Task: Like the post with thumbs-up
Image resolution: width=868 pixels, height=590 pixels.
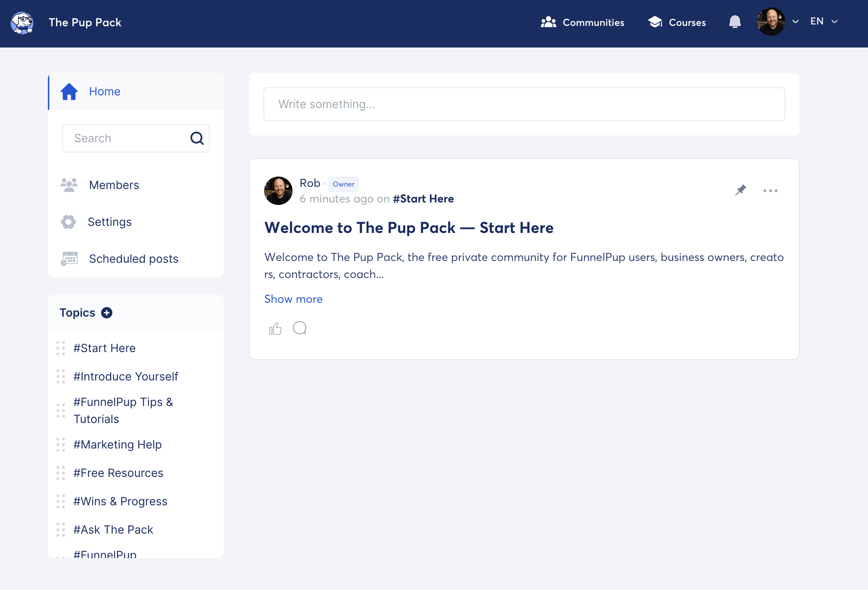Action: [x=275, y=329]
